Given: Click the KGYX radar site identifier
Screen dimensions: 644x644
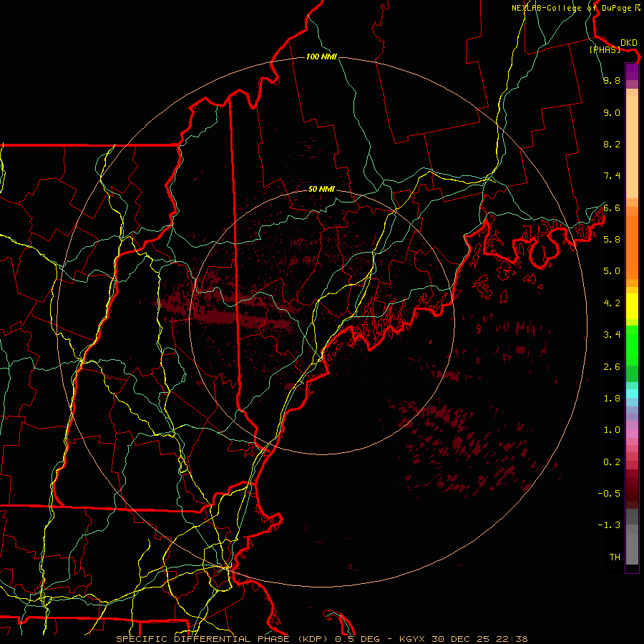Looking at the screenshot, I should (411, 639).
